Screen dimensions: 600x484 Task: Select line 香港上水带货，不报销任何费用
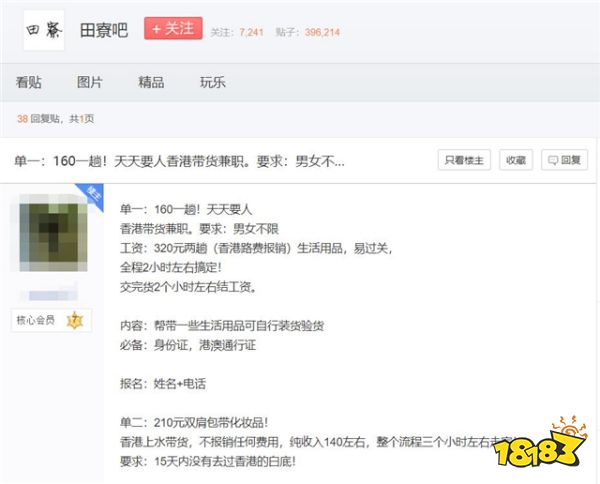320,442
